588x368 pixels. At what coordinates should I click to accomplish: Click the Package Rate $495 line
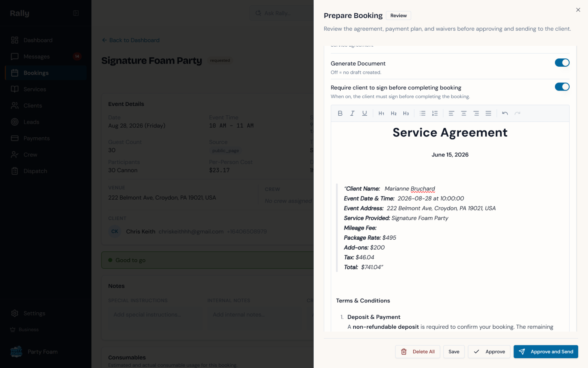tap(370, 238)
